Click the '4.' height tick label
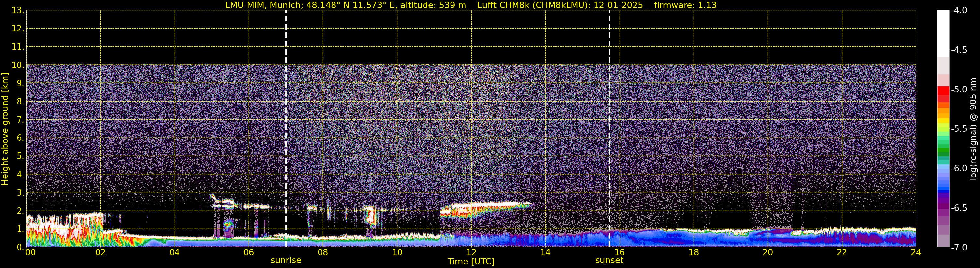Viewport: 980px width, 268px height. pos(20,175)
